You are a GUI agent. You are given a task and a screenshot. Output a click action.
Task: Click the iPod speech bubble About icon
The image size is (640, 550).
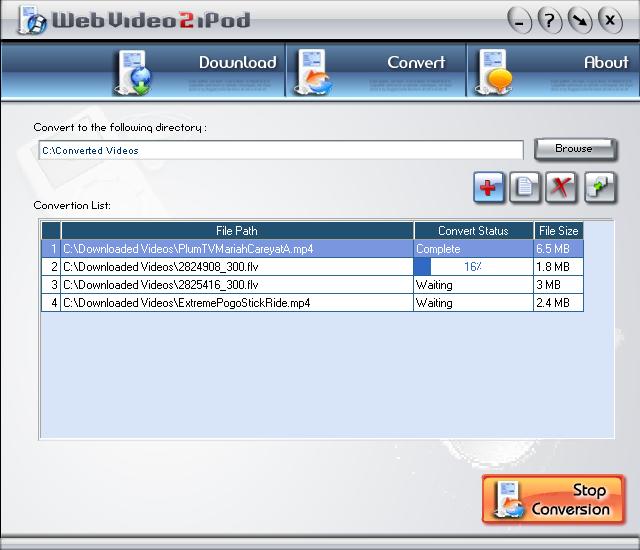494,73
